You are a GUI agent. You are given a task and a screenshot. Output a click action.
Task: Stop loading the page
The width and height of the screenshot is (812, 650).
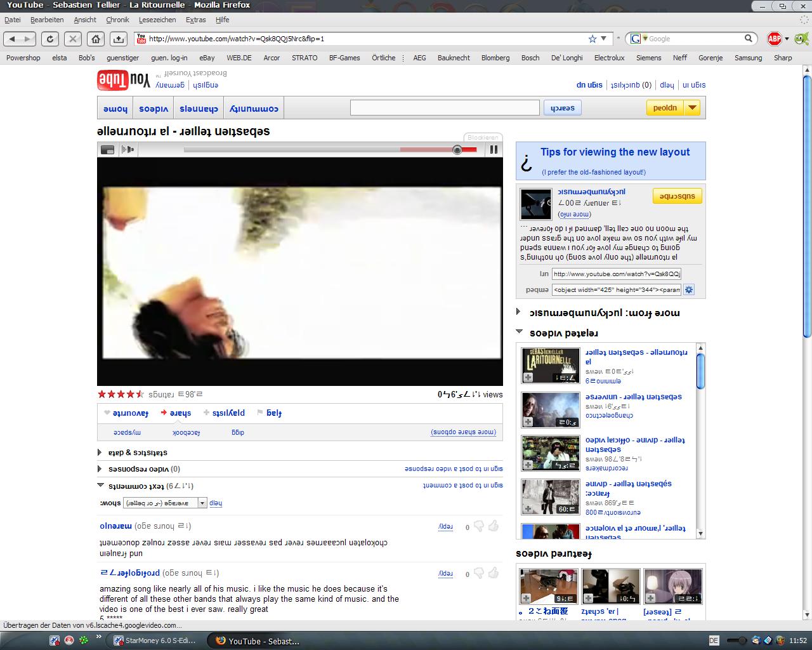point(73,39)
